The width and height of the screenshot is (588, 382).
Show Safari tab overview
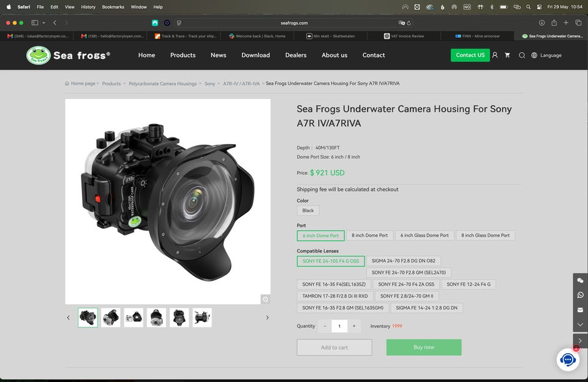(578, 23)
